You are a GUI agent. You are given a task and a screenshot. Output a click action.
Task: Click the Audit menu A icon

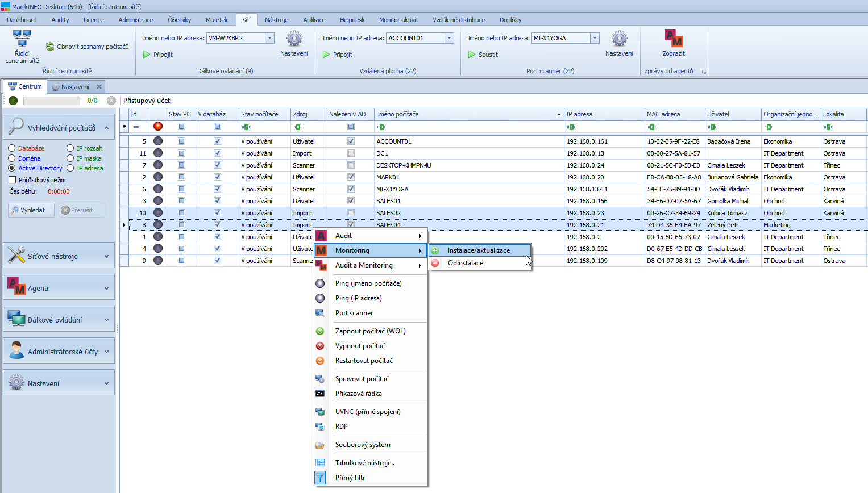(321, 236)
